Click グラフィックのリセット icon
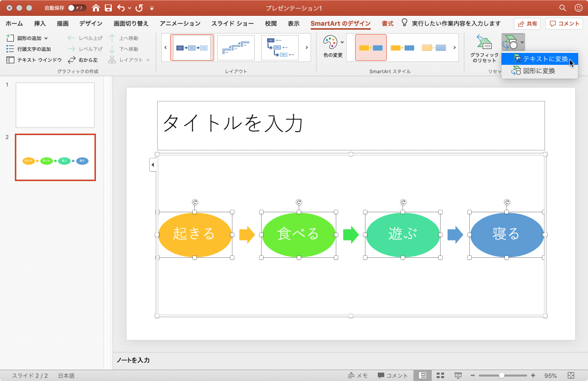The width and height of the screenshot is (588, 381). click(x=484, y=48)
